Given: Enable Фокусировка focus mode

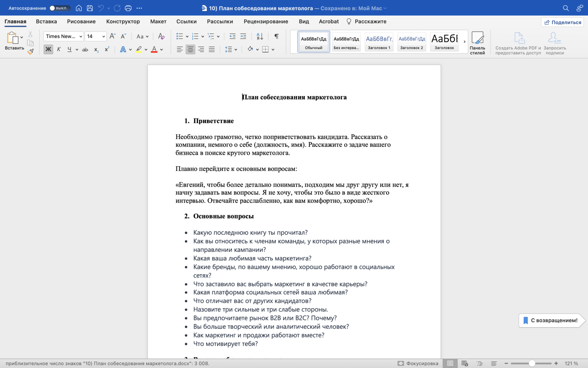Looking at the screenshot, I should pos(418,363).
